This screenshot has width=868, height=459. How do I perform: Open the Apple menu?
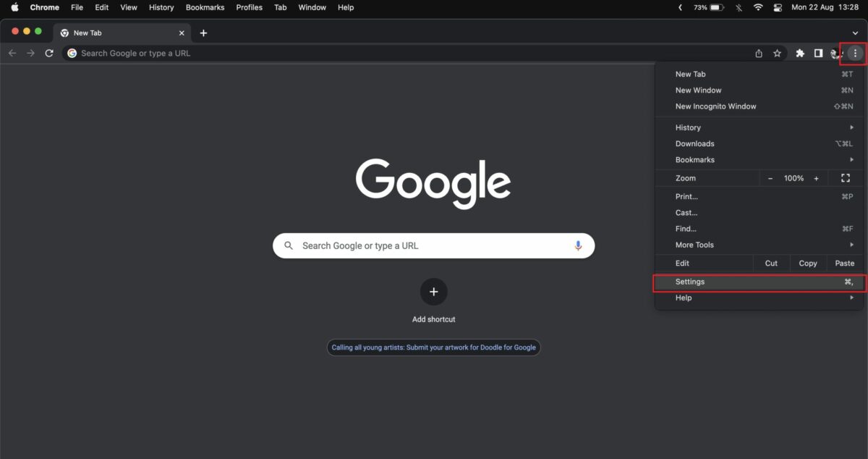[x=14, y=7]
